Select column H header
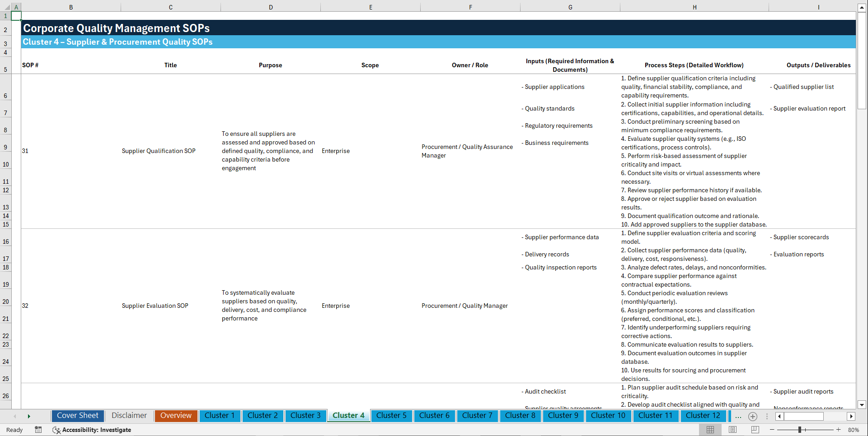 (694, 7)
